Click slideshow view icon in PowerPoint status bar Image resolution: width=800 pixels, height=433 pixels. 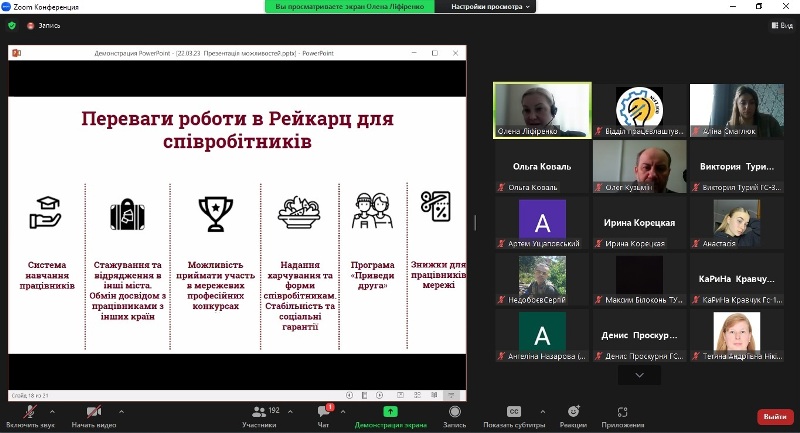[x=451, y=395]
